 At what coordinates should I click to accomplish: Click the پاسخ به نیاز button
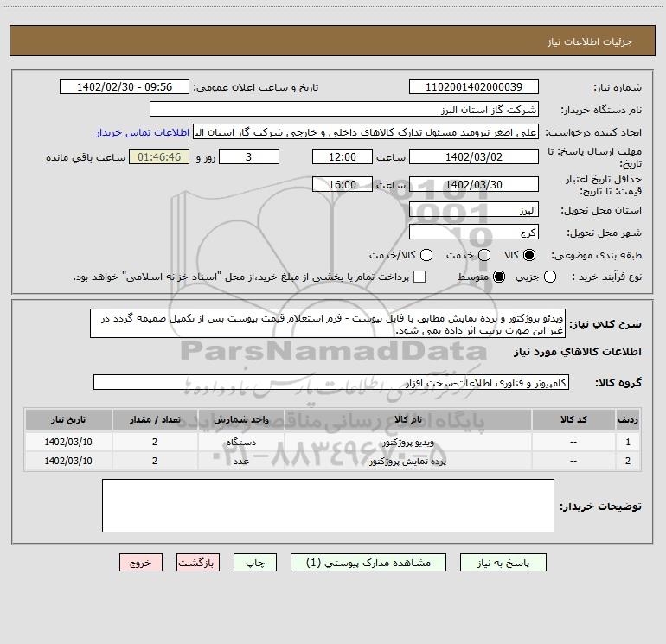click(503, 563)
